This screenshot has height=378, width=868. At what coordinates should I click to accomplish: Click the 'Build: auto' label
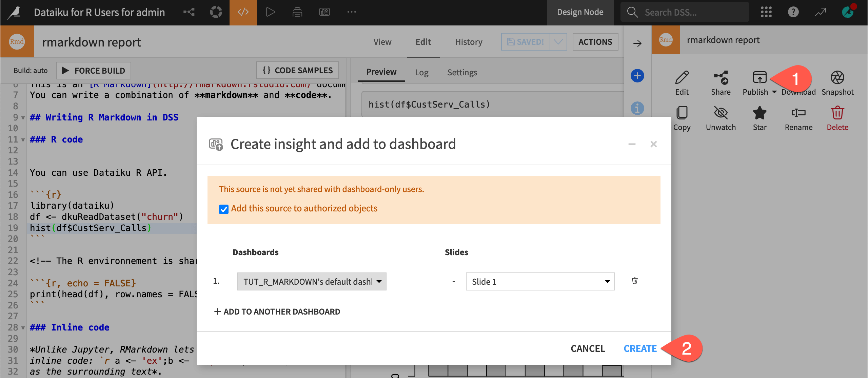(31, 71)
